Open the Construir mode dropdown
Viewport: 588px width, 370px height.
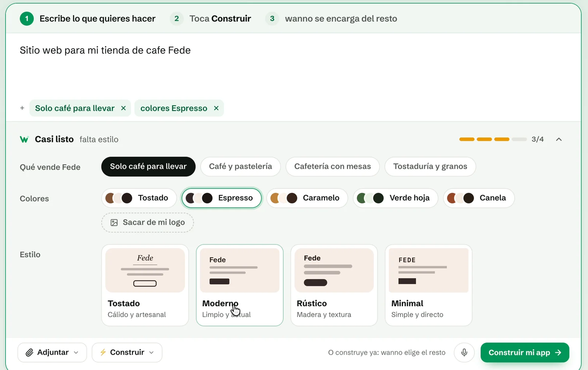[x=127, y=352]
